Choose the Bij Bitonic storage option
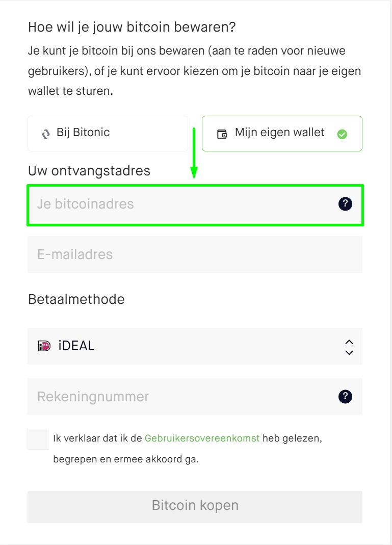Viewport: 392px width, 545px height. click(108, 134)
